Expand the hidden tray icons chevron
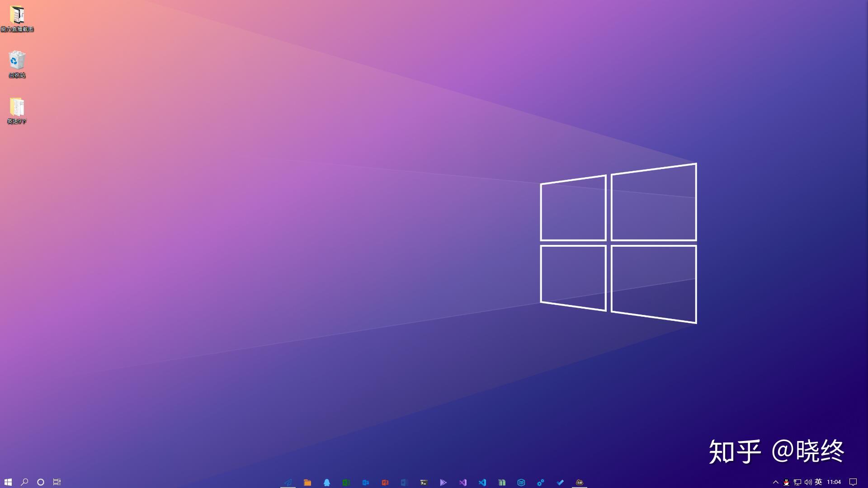The image size is (868, 488). coord(776,482)
